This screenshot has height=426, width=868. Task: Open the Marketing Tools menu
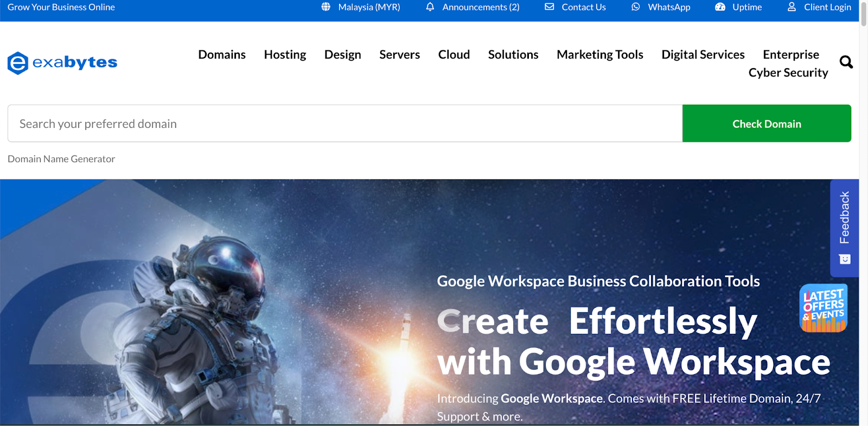600,55
